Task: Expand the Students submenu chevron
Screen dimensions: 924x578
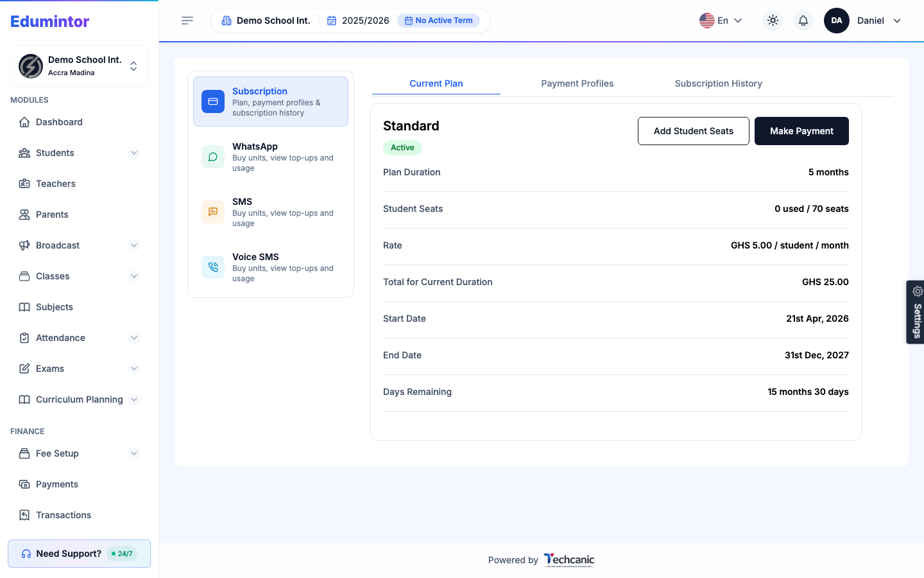Action: click(134, 153)
